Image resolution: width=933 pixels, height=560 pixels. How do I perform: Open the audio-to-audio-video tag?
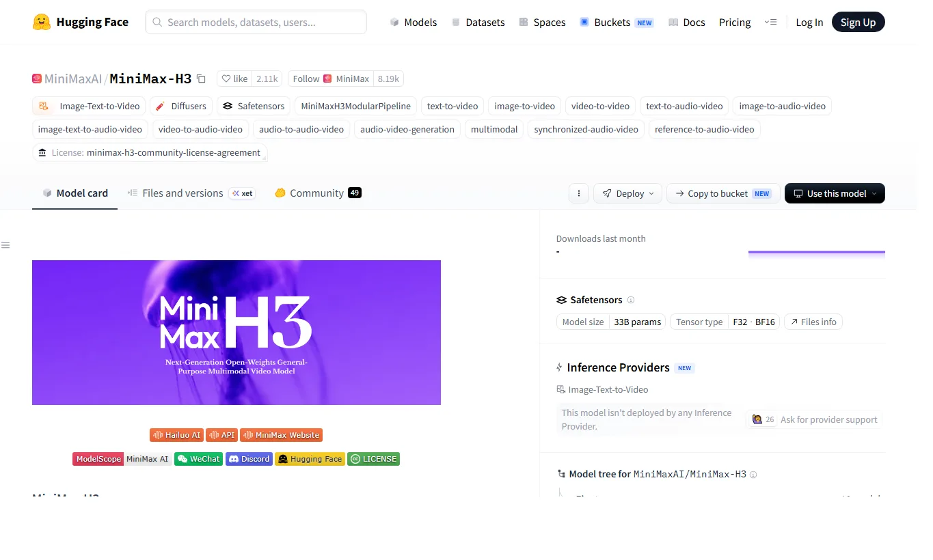coord(301,129)
